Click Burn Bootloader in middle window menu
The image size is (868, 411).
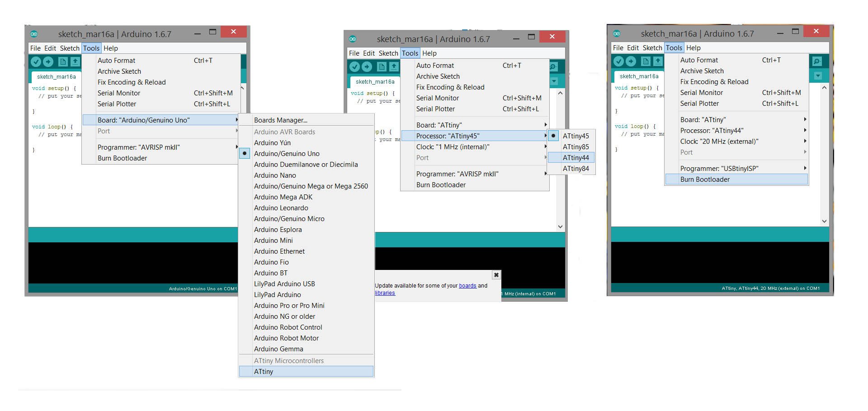[x=475, y=185]
